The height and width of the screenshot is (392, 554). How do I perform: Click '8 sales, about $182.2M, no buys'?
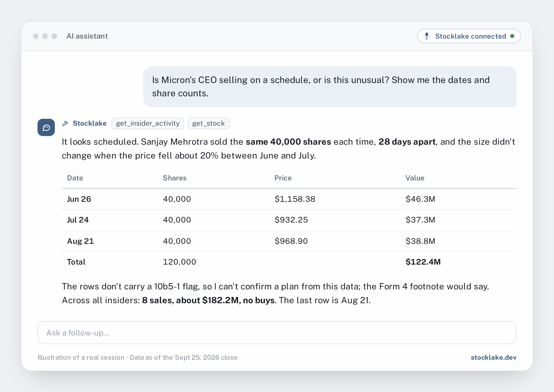pos(208,300)
